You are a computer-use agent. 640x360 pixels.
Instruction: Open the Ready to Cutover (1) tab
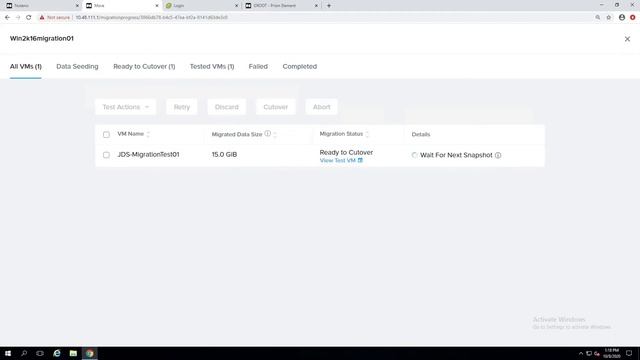pyautogui.click(x=144, y=66)
